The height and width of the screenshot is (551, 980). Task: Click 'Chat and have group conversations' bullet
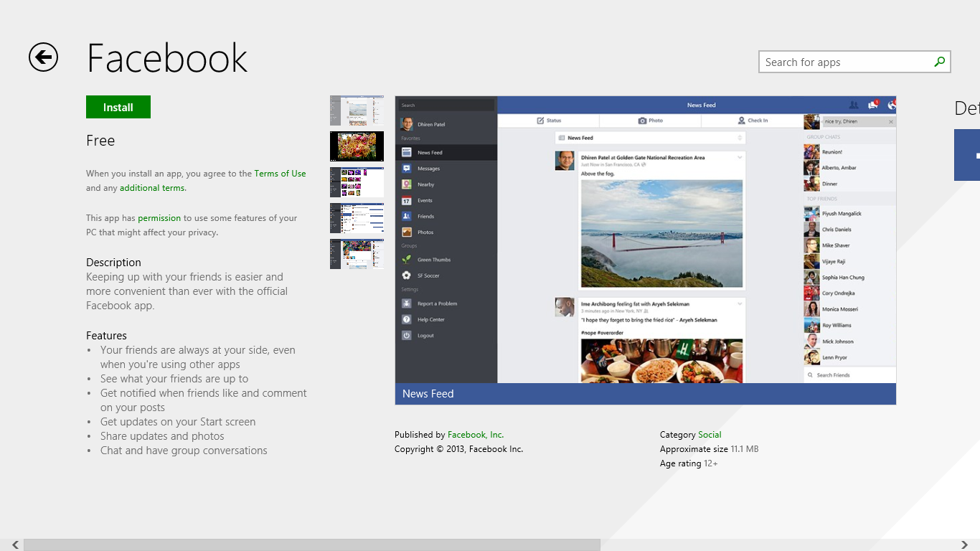184,450
